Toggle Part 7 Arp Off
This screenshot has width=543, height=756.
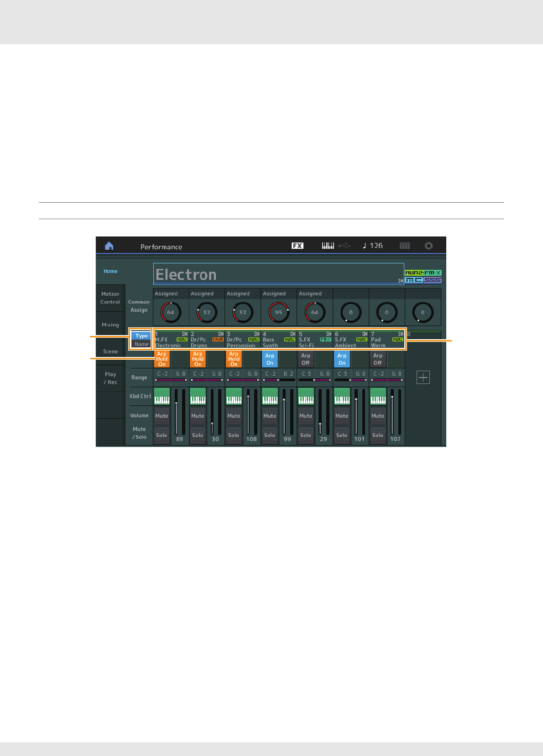click(378, 359)
